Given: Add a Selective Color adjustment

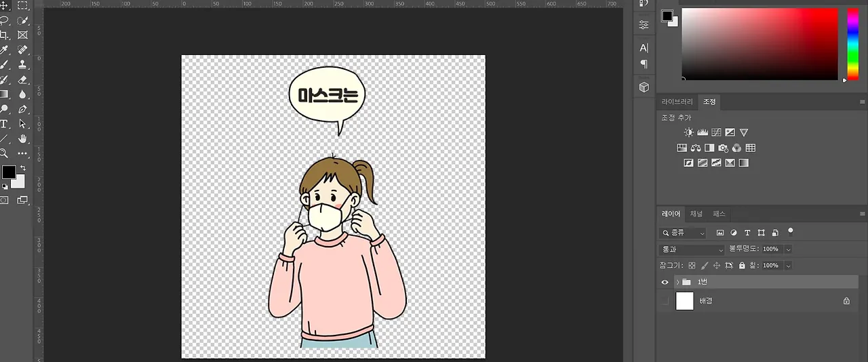Looking at the screenshot, I should point(730,163).
